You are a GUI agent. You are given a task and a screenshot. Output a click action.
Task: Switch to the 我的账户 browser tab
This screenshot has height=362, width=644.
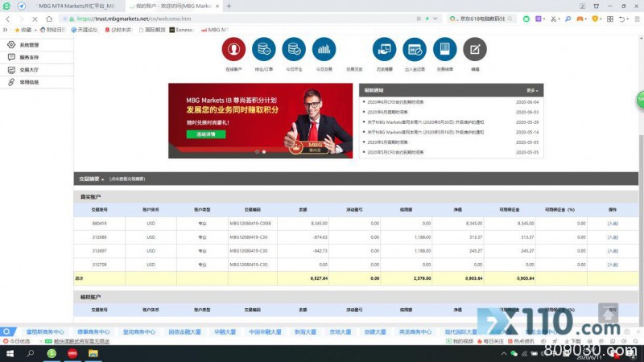[171, 6]
